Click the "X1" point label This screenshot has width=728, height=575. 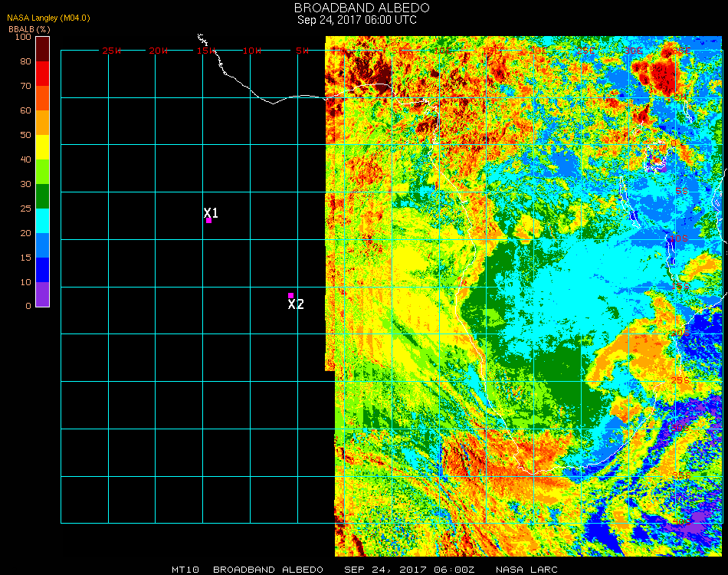[x=211, y=212]
